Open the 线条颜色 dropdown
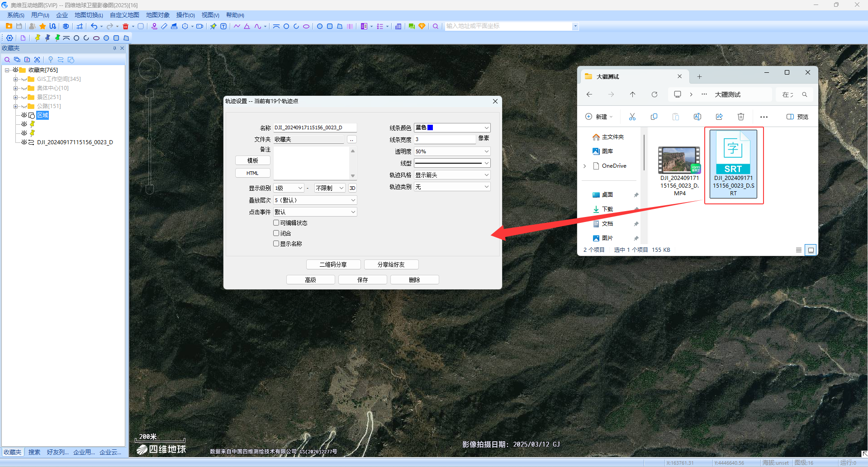 pos(452,128)
